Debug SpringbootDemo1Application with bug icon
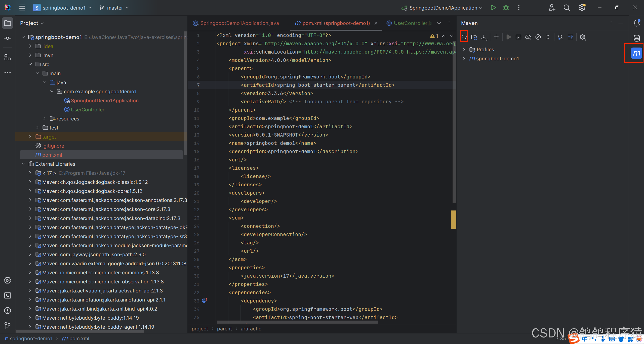644x344 pixels. 506,8
